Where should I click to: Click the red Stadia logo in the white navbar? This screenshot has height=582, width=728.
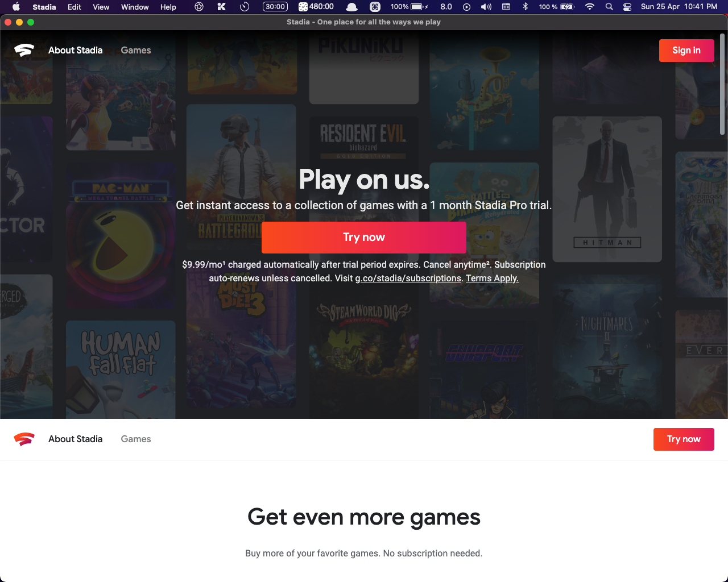click(24, 439)
